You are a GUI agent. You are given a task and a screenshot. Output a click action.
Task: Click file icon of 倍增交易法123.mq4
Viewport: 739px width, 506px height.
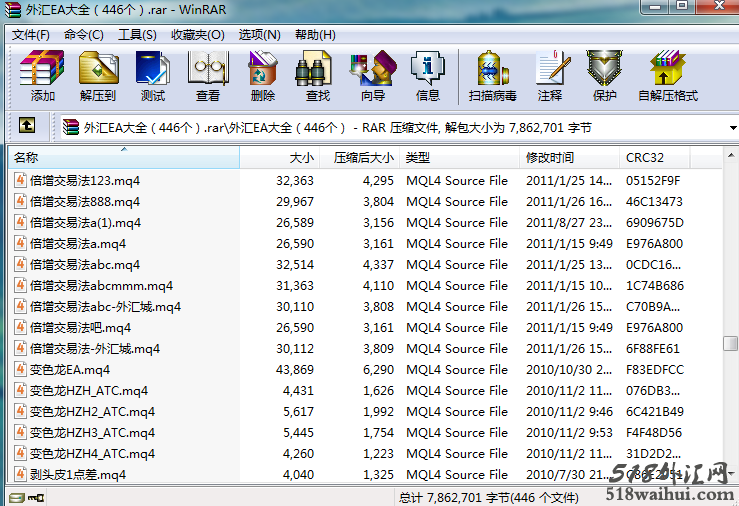20,180
